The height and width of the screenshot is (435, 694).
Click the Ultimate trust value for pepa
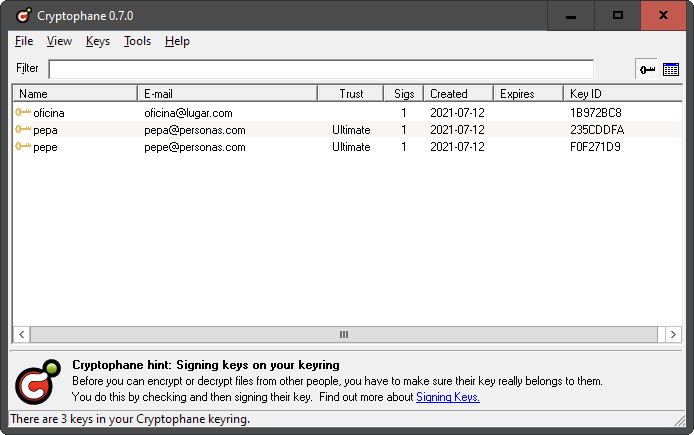(x=351, y=130)
